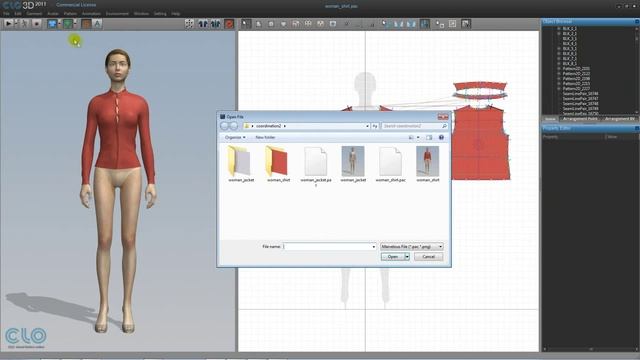Open the Setting menu
Viewport: 640px width, 360px height.
pyautogui.click(x=160, y=13)
